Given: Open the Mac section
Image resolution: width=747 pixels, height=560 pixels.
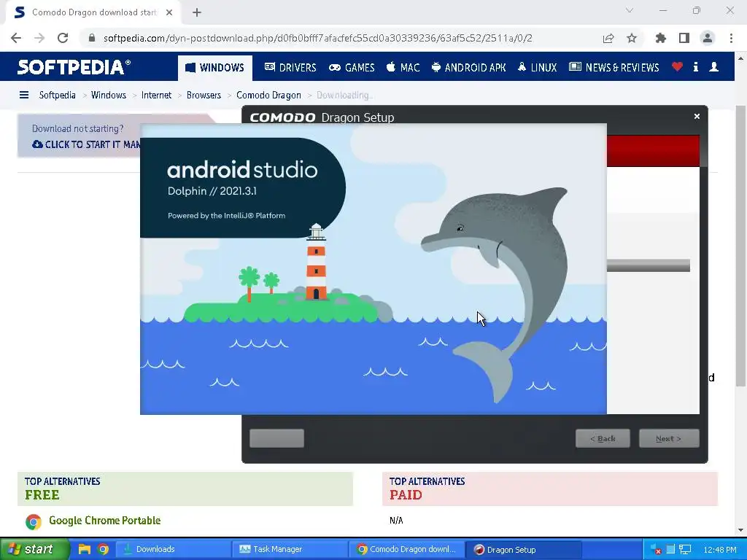Looking at the screenshot, I should click(403, 68).
